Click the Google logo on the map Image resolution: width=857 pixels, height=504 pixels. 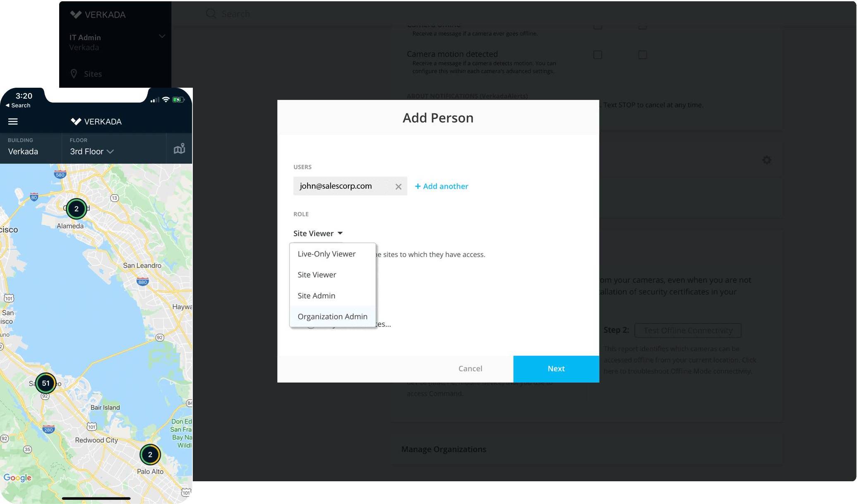pyautogui.click(x=17, y=478)
